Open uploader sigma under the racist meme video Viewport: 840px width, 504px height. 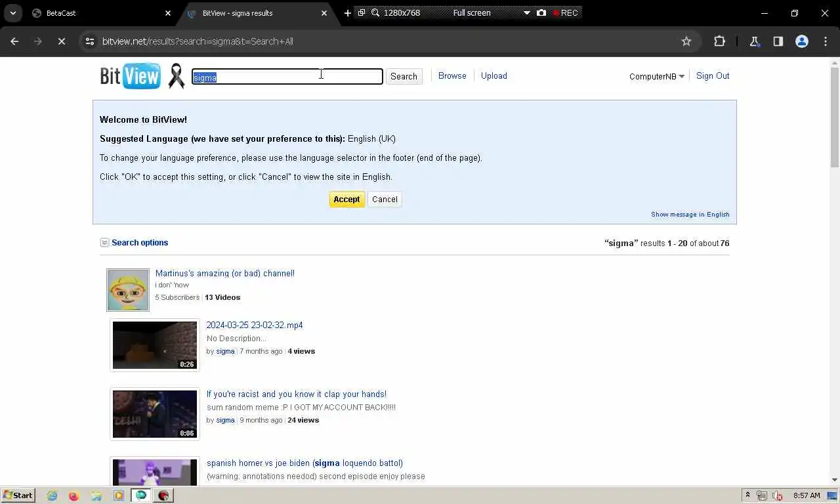point(225,420)
